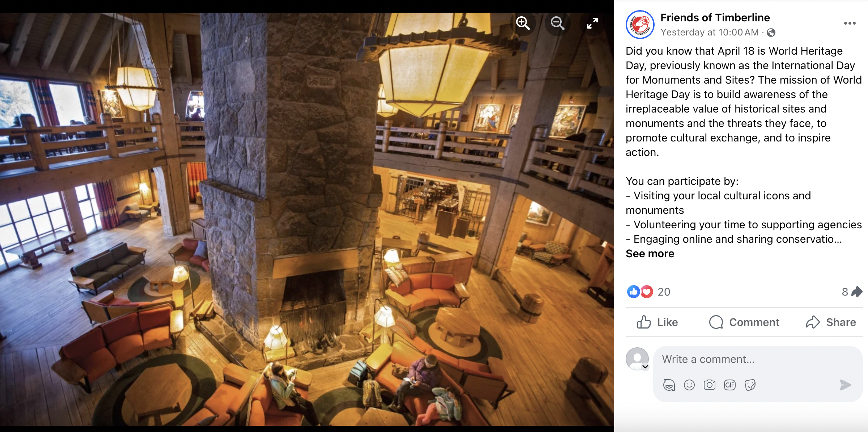Image resolution: width=868 pixels, height=432 pixels.
Task: Open the emoji picker
Action: click(689, 385)
